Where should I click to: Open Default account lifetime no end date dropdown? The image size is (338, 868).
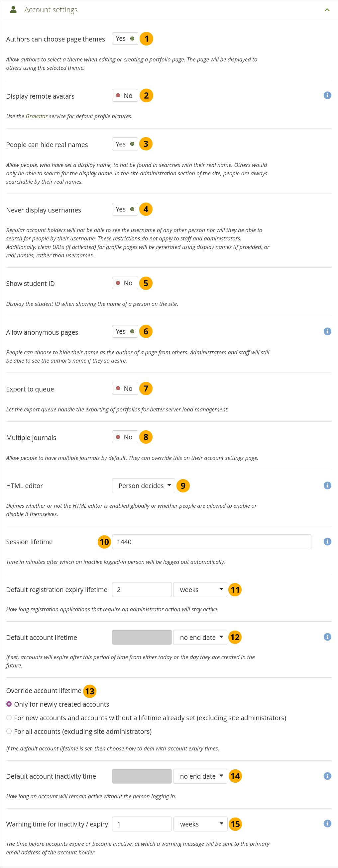200,637
